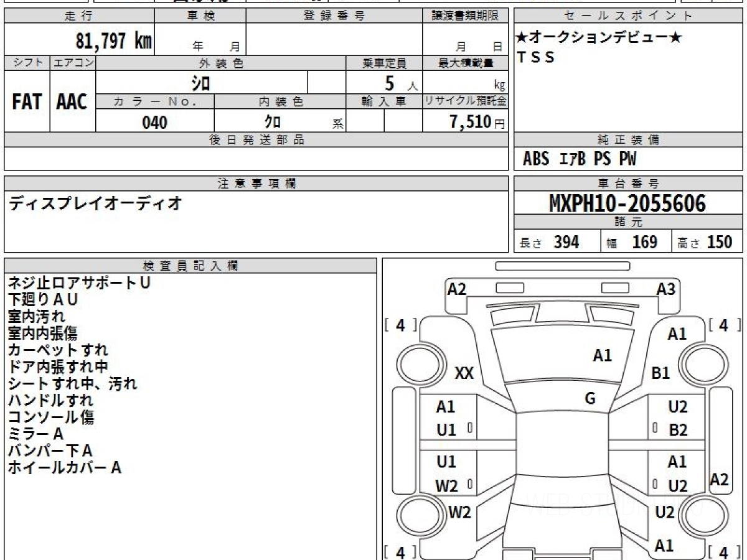Viewport: 747px width, 560px height.
Task: Select the 室内汚れ inspector note
Action: click(36, 317)
